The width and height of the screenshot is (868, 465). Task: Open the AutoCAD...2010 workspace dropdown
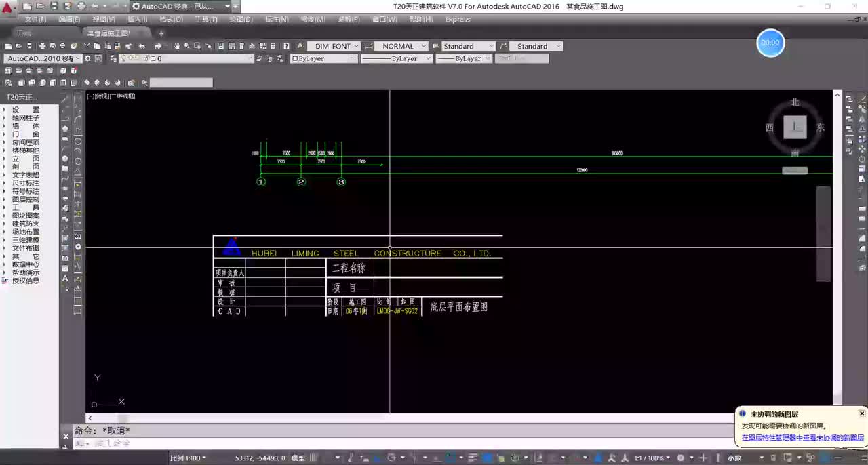(43, 58)
